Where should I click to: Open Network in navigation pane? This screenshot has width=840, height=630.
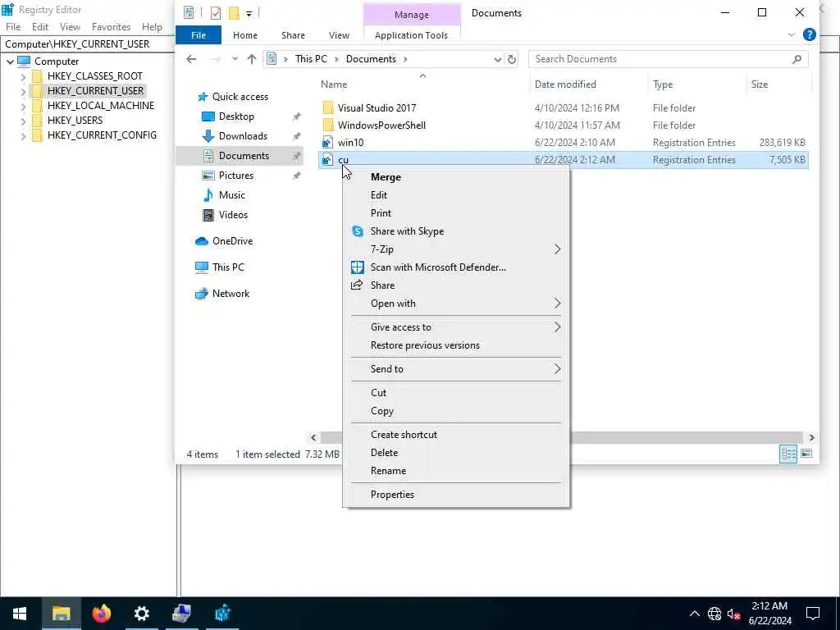pyautogui.click(x=231, y=294)
